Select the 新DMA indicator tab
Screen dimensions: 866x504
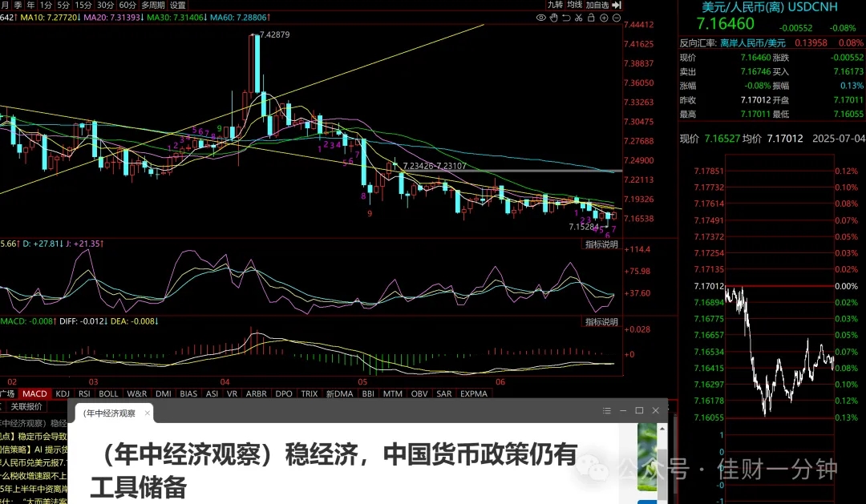coord(339,393)
